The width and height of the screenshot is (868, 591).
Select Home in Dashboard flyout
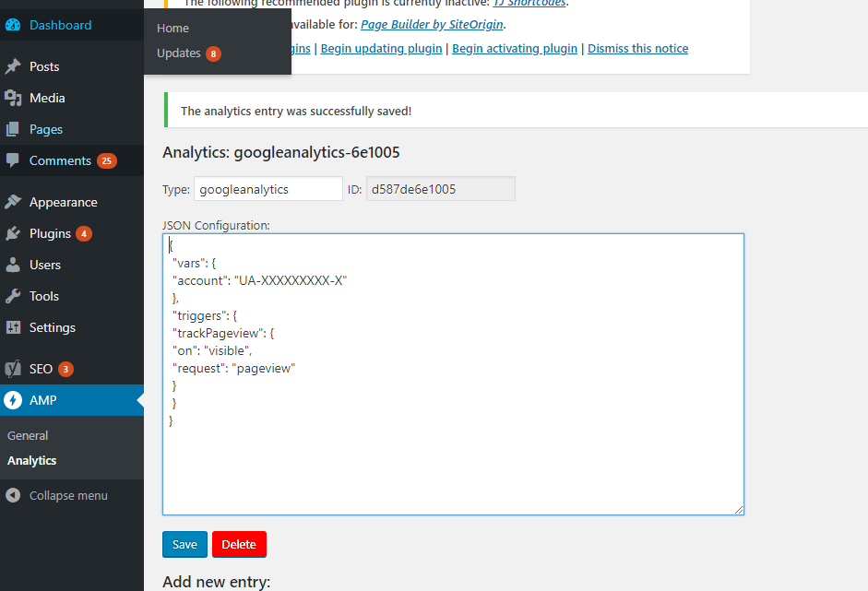pyautogui.click(x=172, y=29)
